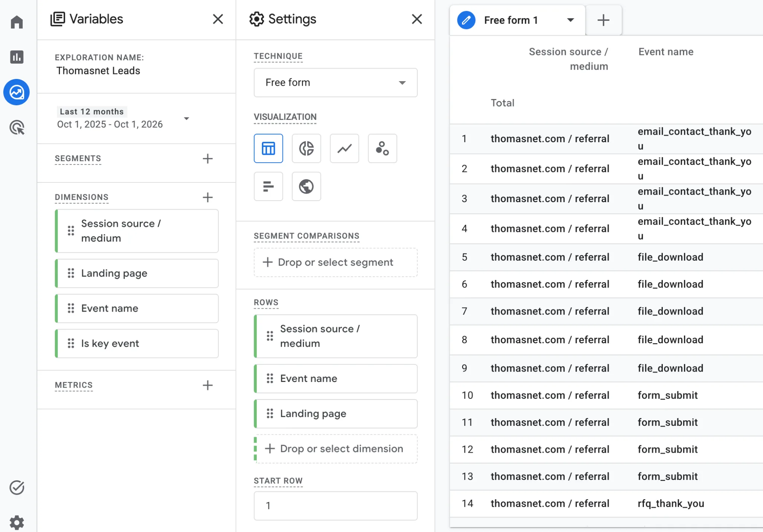Select the Table visualization icon

click(268, 148)
